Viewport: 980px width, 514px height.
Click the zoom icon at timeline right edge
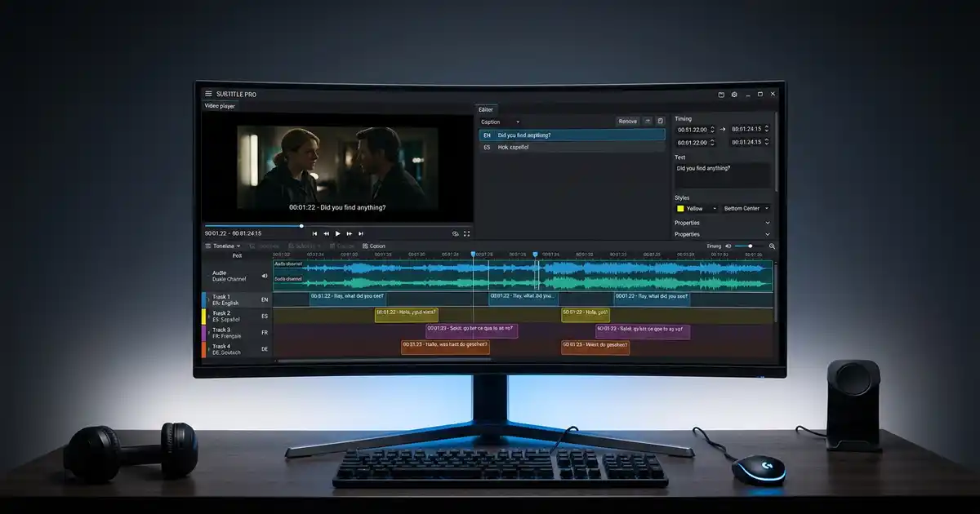(773, 246)
